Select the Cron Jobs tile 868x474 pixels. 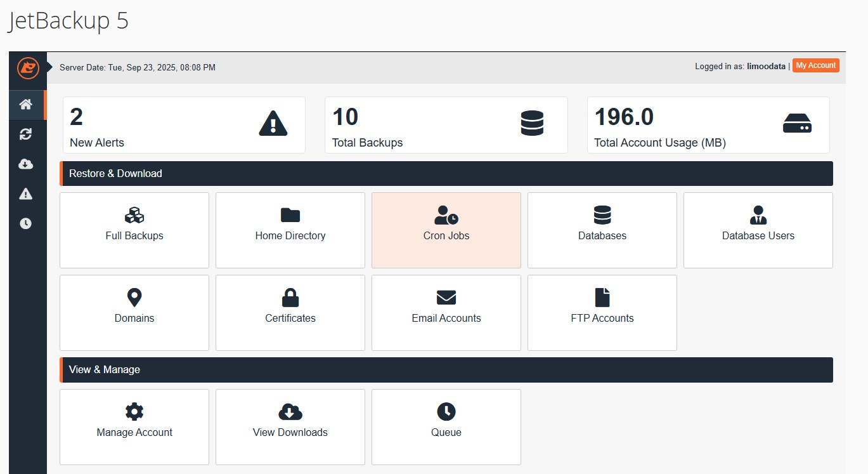pyautogui.click(x=446, y=230)
